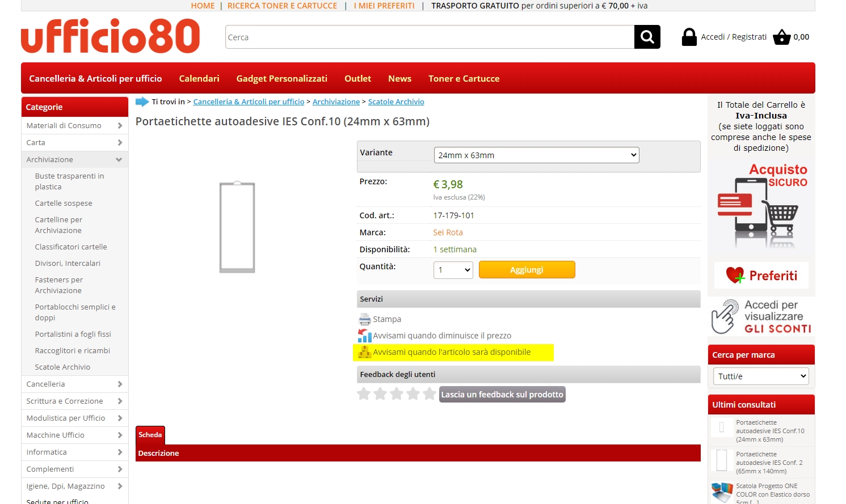Image resolution: width=846 pixels, height=504 pixels.
Task: Open Portaetichette IES Conf. 2 recently viewed
Action: 769,463
